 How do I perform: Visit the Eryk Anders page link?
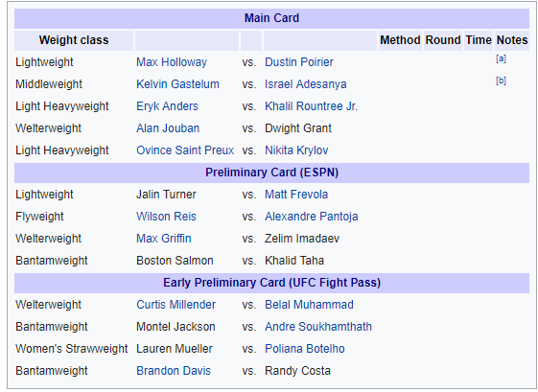[167, 106]
